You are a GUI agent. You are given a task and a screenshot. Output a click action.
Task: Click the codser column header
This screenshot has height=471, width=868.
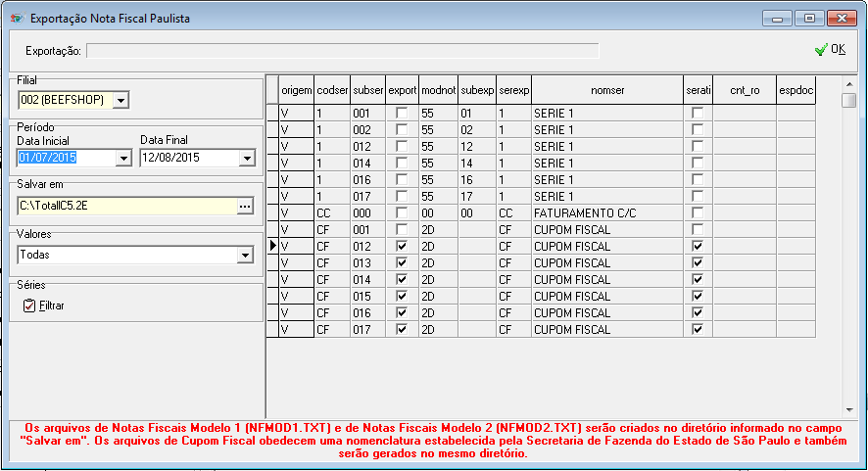point(332,90)
